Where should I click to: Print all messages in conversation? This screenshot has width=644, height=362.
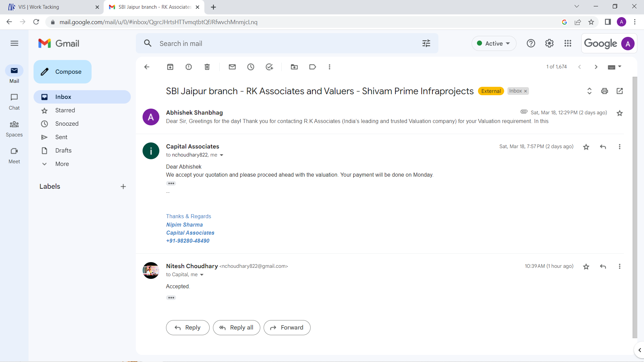pos(604,91)
